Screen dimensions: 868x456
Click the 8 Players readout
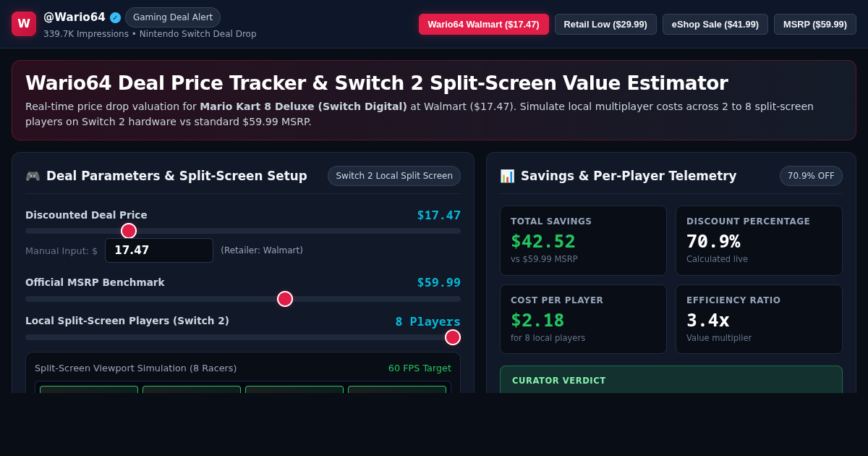point(428,321)
